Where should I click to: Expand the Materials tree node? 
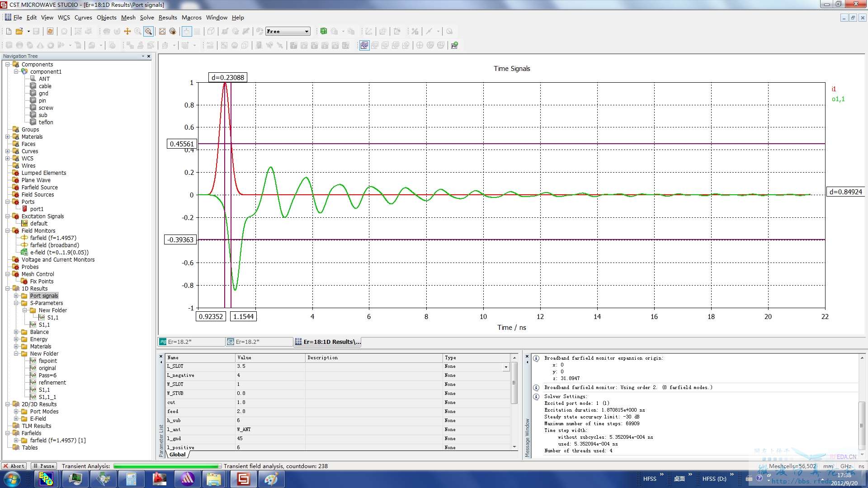[8, 137]
